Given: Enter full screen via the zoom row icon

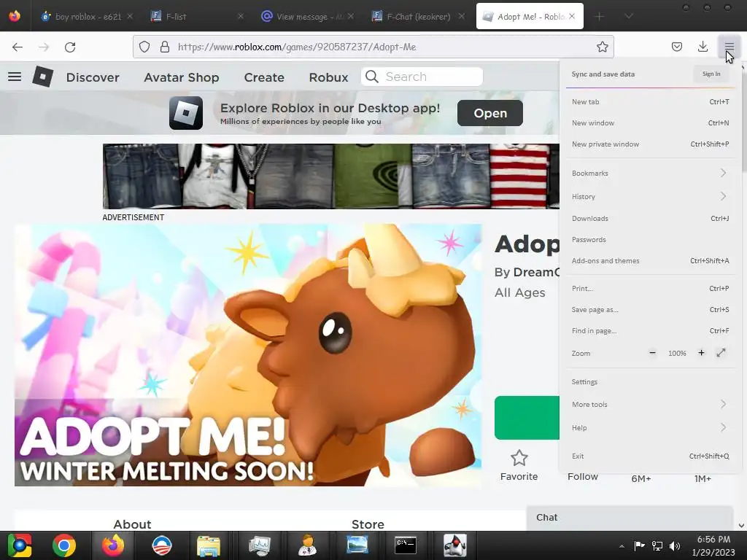Looking at the screenshot, I should 721,353.
